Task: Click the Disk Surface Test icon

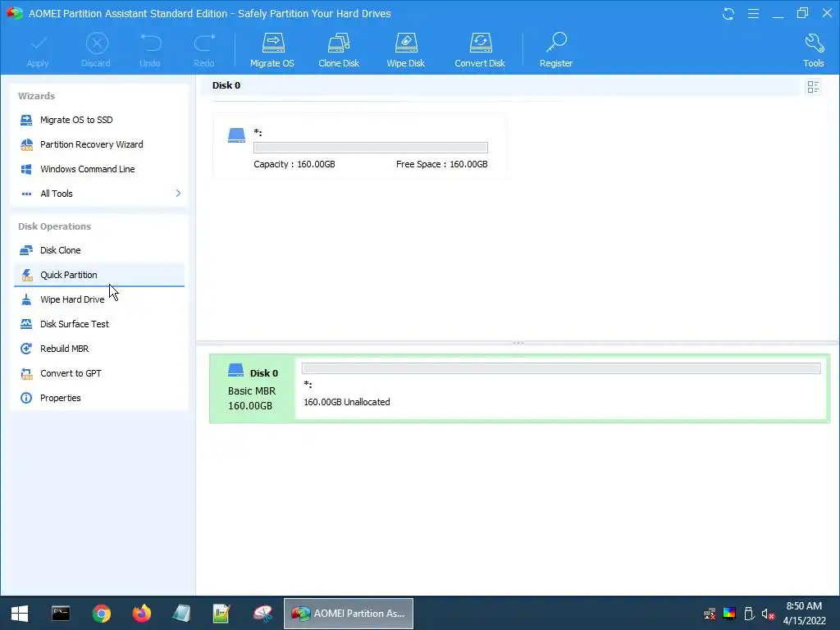Action: 26,324
